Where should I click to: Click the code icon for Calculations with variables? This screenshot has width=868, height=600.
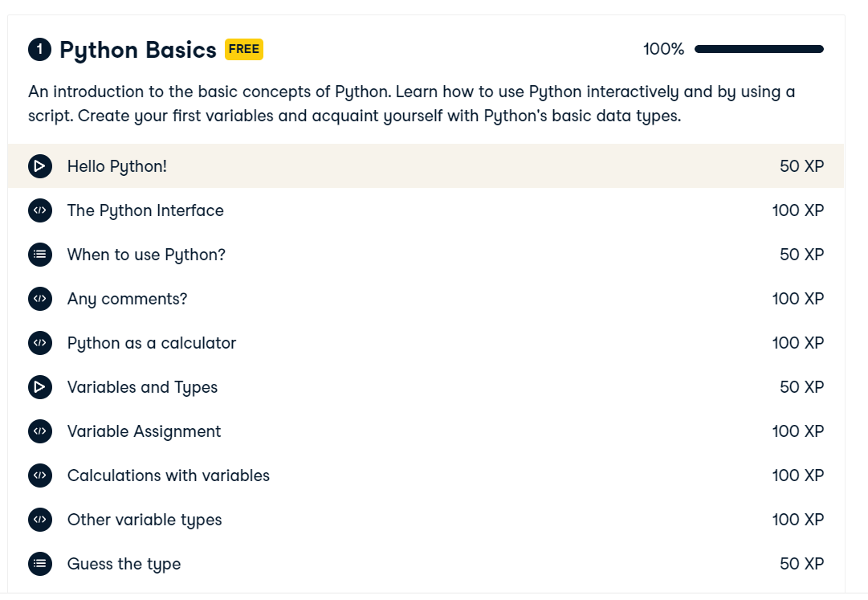[x=40, y=476]
